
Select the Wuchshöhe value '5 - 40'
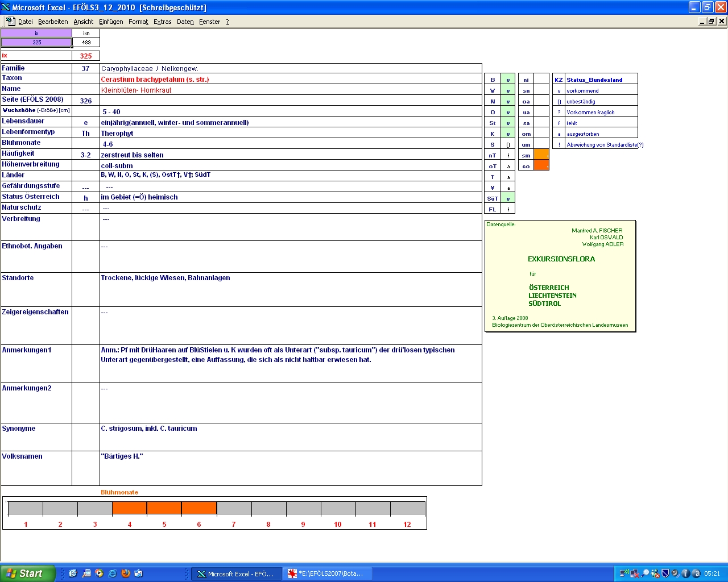291,111
